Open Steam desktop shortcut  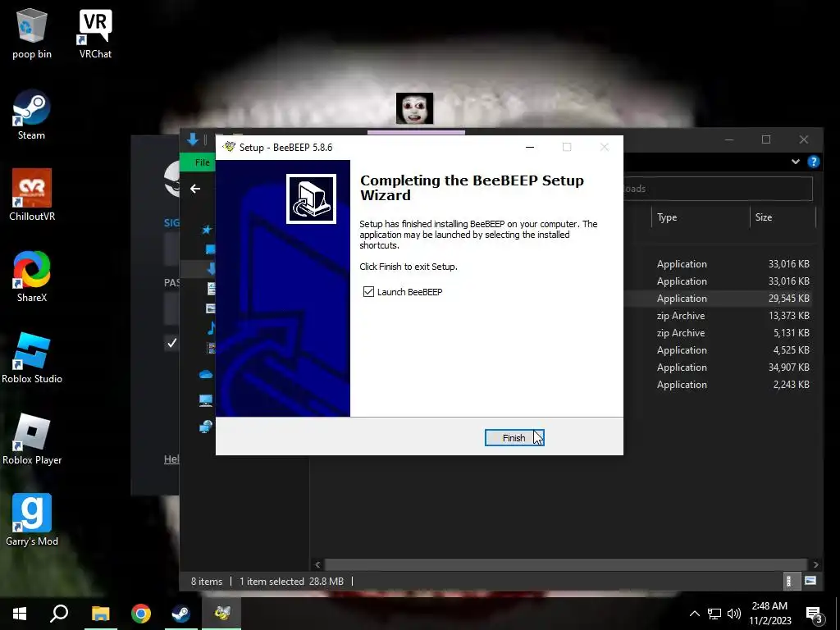pyautogui.click(x=32, y=115)
